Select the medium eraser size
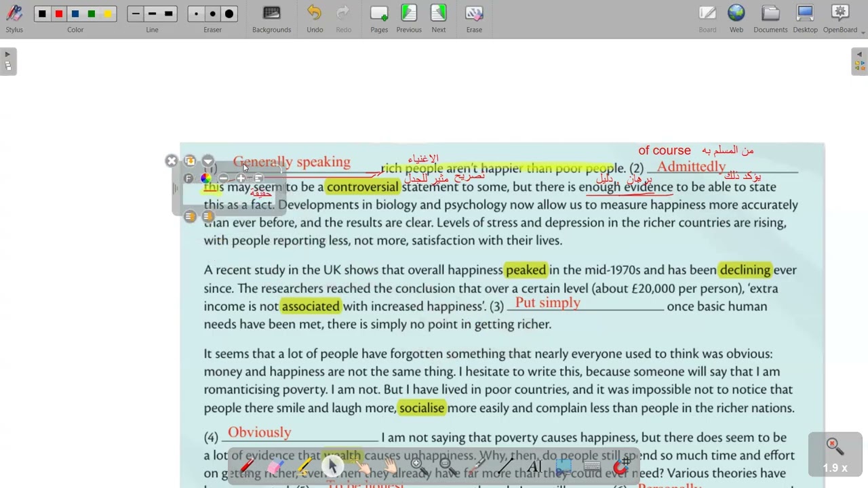 pos(213,14)
